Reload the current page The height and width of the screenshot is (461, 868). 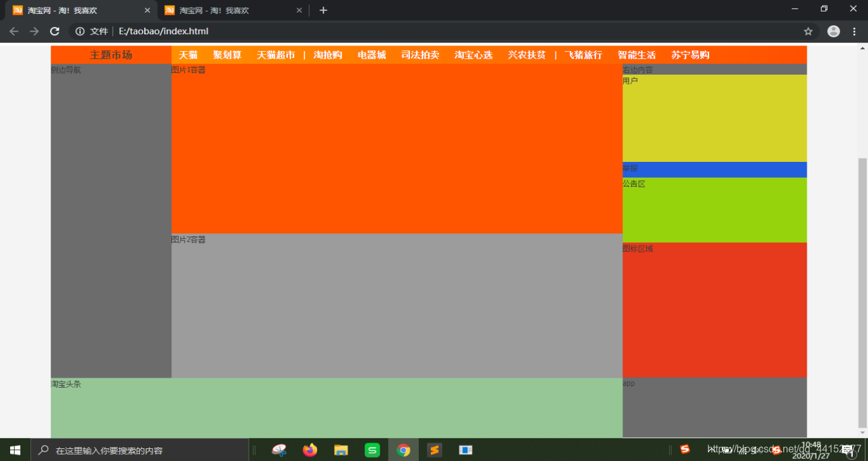pyautogui.click(x=55, y=32)
